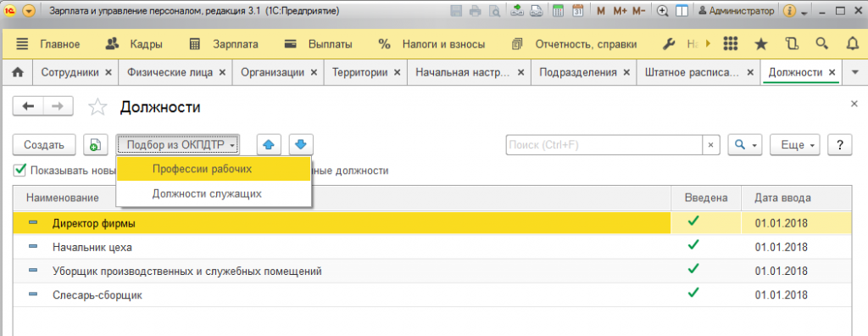Open the functions grid menu icon
The width and height of the screenshot is (868, 336).
(731, 44)
